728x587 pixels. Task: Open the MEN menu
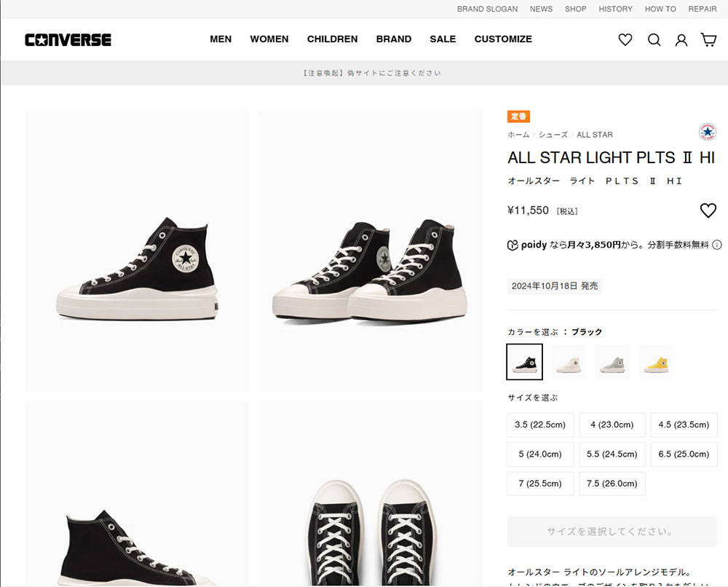pyautogui.click(x=221, y=39)
